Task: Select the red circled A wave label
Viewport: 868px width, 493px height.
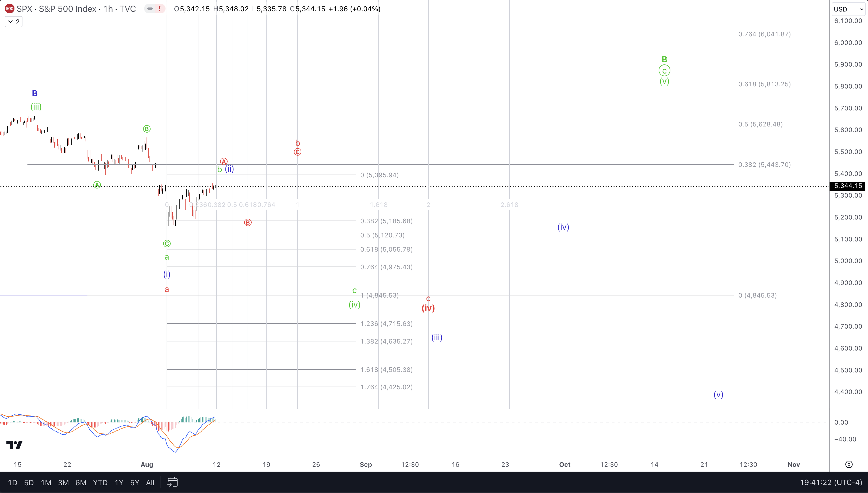Action: (x=224, y=161)
